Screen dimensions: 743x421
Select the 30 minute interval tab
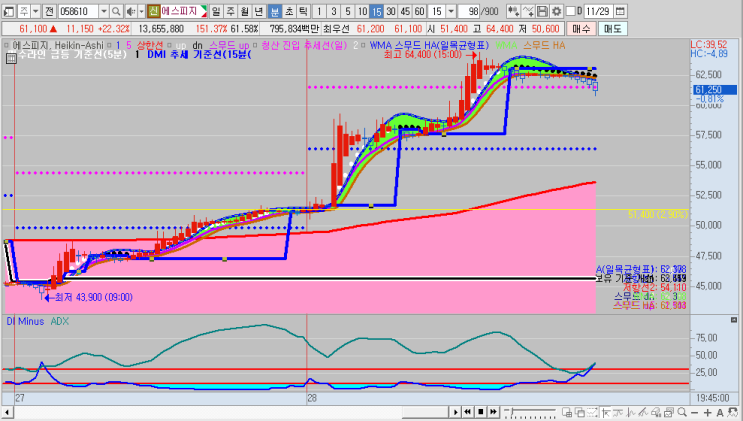point(391,11)
